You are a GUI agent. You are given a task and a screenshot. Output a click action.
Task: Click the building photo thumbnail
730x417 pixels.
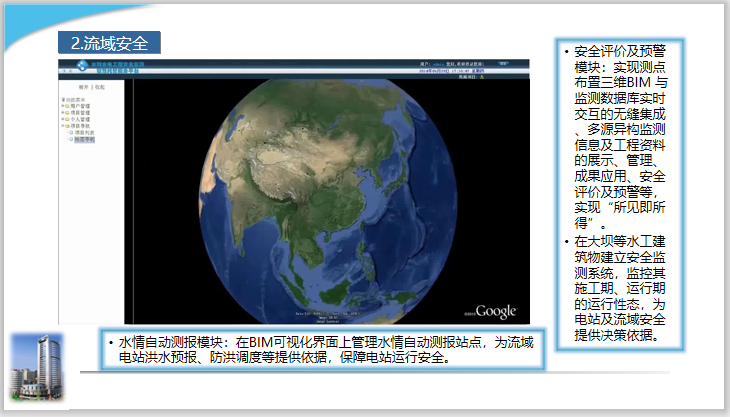tap(37, 362)
